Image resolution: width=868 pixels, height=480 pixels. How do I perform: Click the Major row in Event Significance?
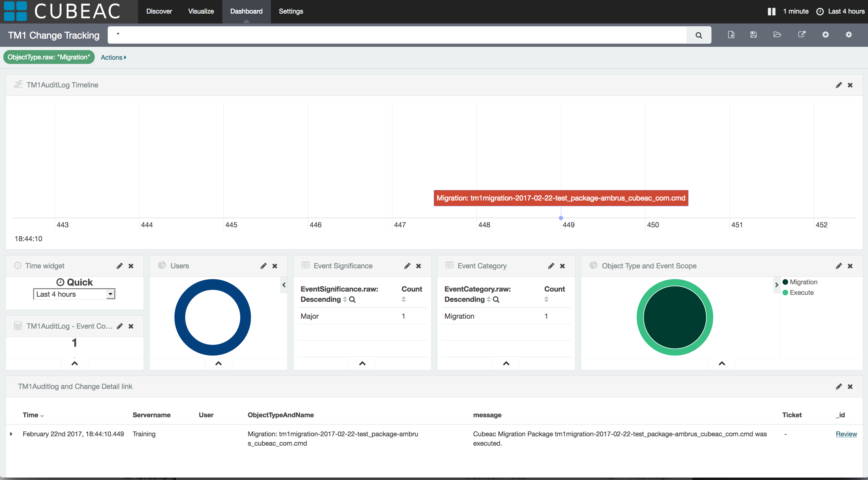(362, 316)
